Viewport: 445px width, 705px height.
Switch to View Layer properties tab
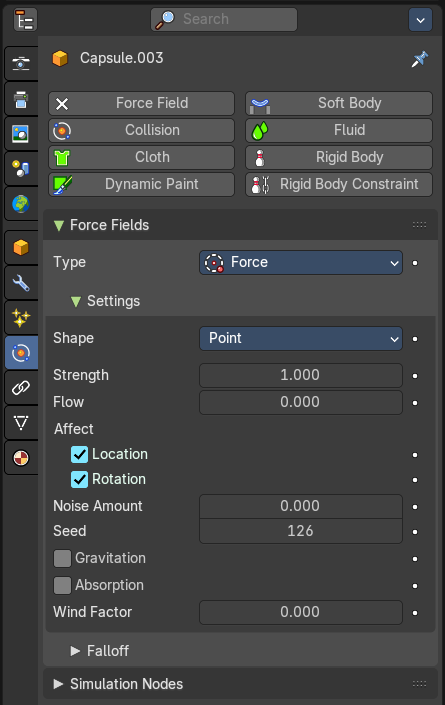click(x=21, y=134)
